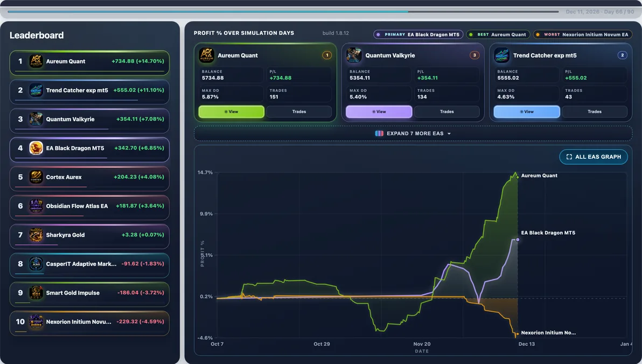Toggle View on Aureum Quant card
Screen dimensions: 642x364
coord(232,112)
